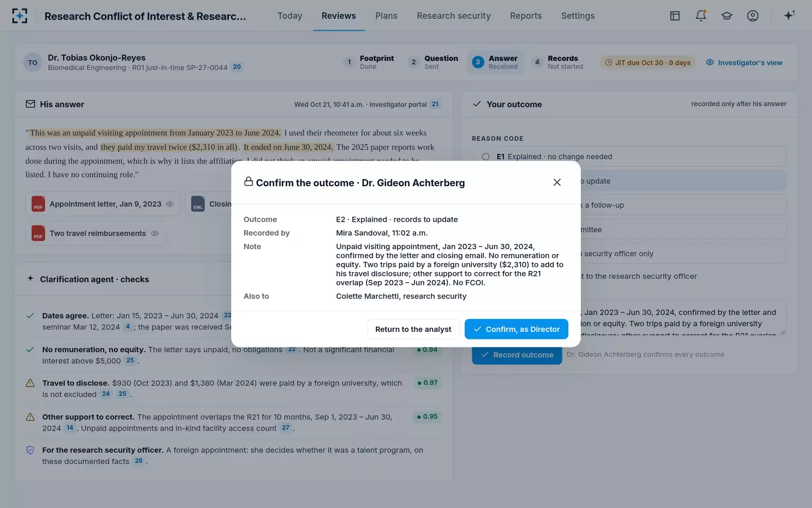
Task: Jump to step 1 Footprint
Action: pos(369,62)
